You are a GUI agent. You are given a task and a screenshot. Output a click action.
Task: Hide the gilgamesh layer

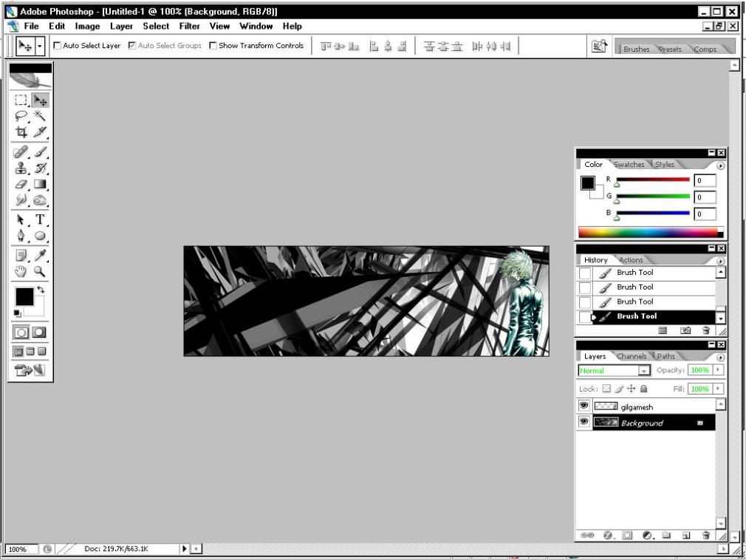[x=584, y=406]
